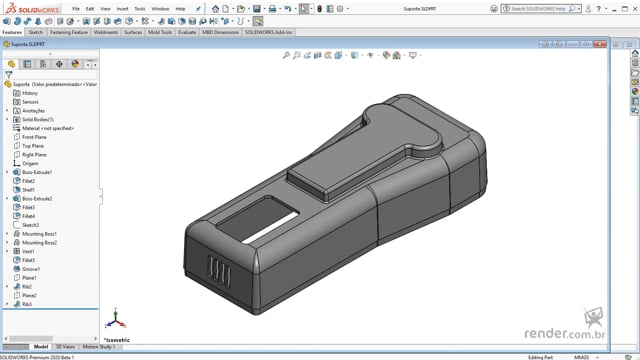Expand the Vent1 feature node

coord(7,251)
